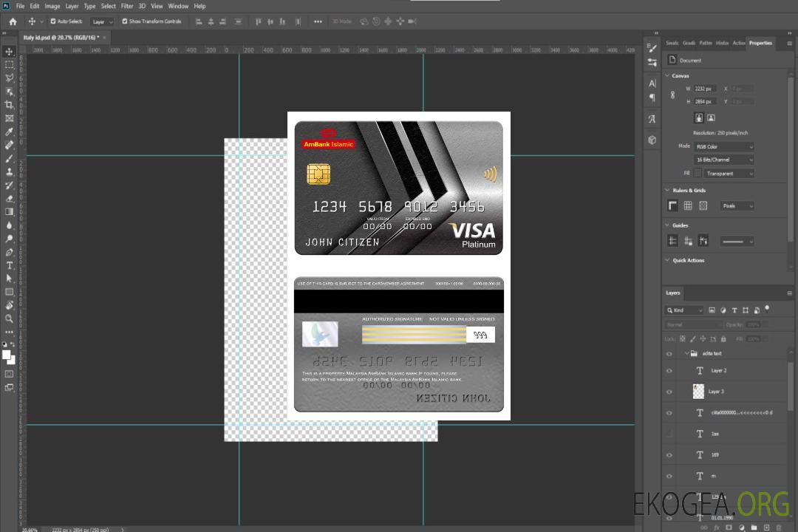Hide Layer 3 via its eye icon
Screen dimensions: 798x532
669,392
